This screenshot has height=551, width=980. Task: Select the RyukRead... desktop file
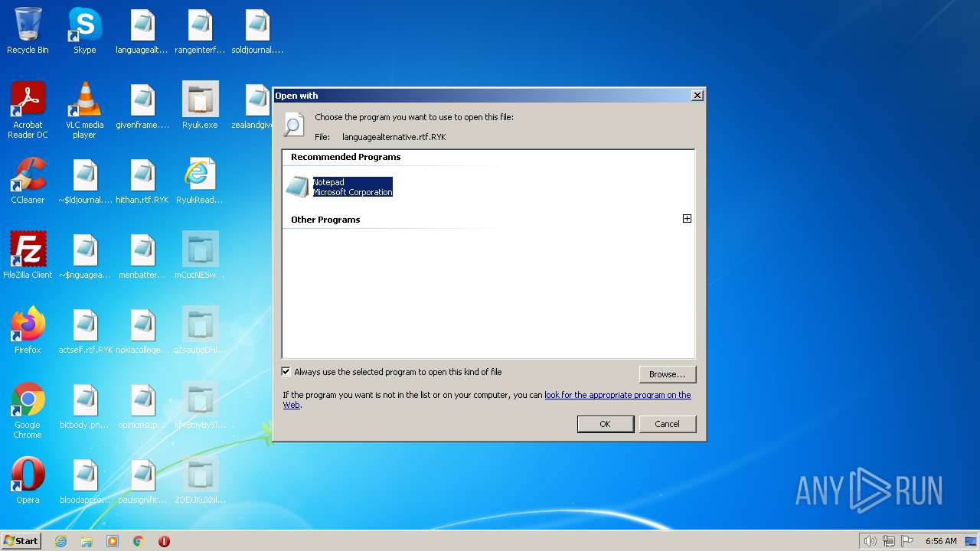pyautogui.click(x=200, y=181)
